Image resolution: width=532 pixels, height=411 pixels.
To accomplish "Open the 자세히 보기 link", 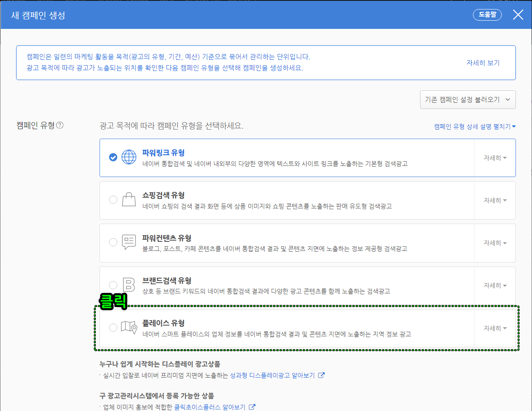I will pos(483,63).
